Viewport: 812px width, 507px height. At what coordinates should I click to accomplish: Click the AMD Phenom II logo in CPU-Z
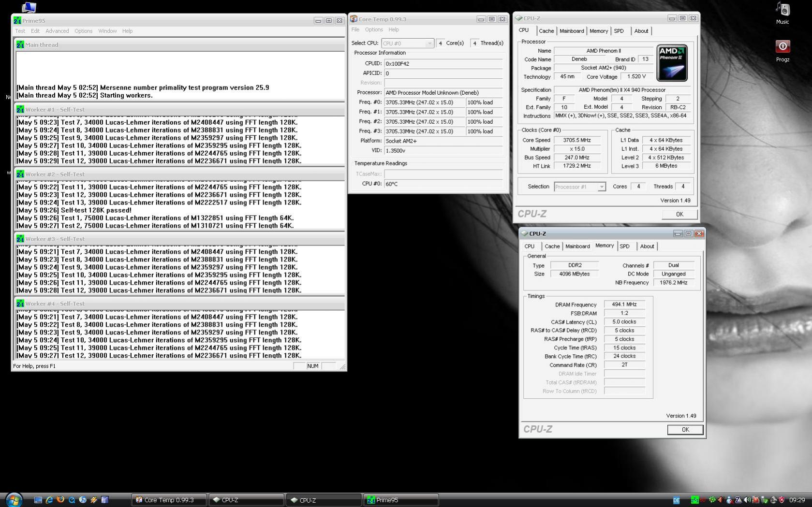point(672,63)
